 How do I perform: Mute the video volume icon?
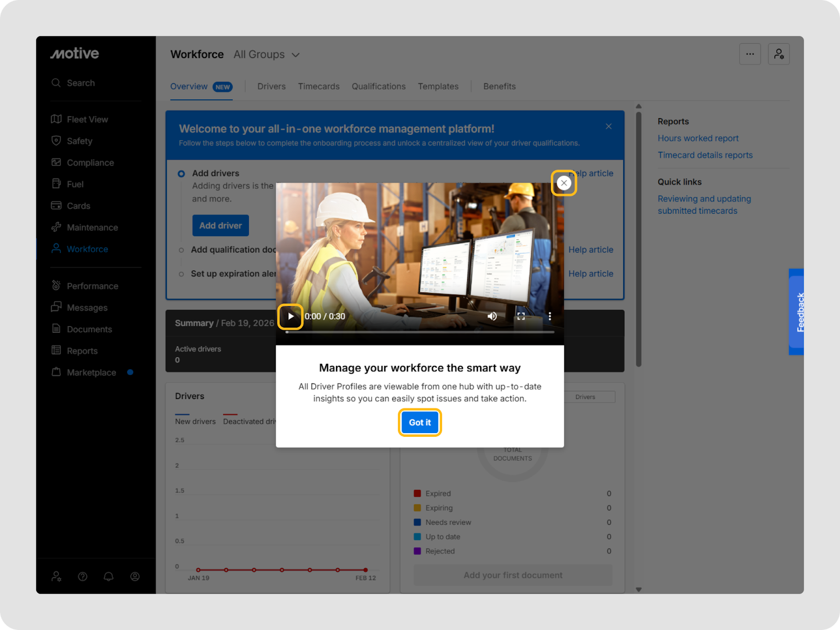coord(492,317)
